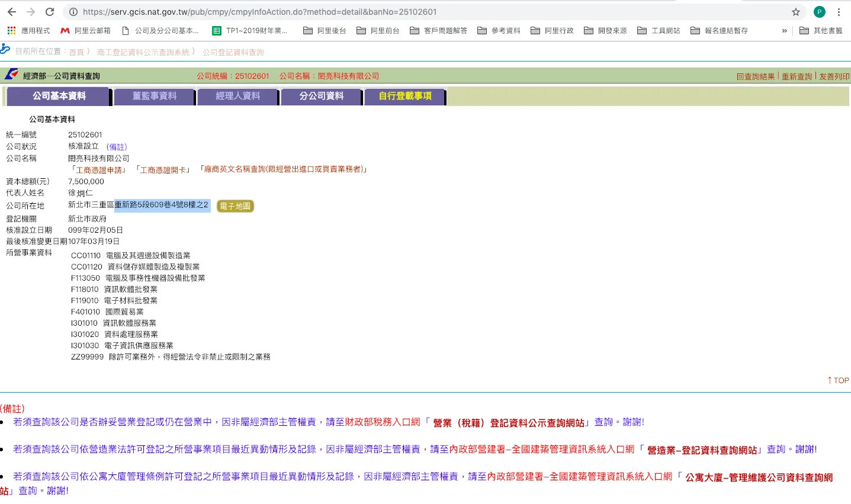Viewport: 851px width, 504px height.
Task: Open the 應用程式 apps grid shortcut
Action: [x=28, y=31]
